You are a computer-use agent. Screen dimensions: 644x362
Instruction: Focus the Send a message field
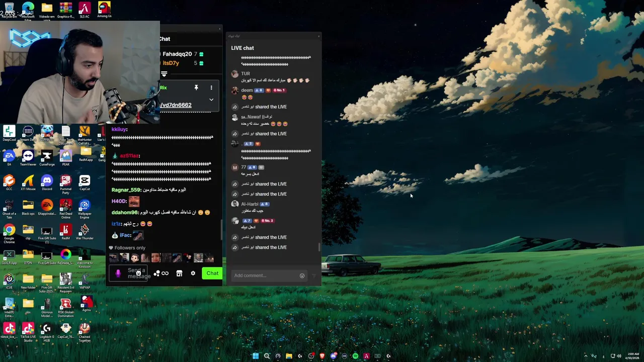pos(129,274)
